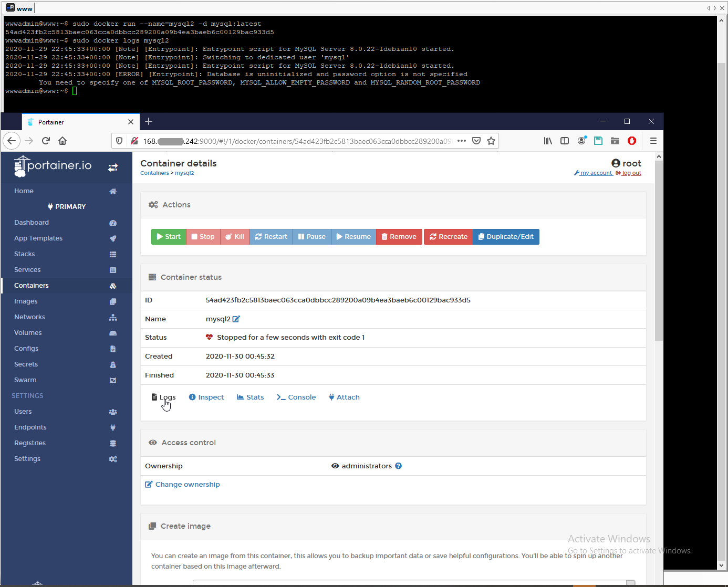Click the Duplicate/Edit button
This screenshot has height=587, width=728.
(x=506, y=237)
